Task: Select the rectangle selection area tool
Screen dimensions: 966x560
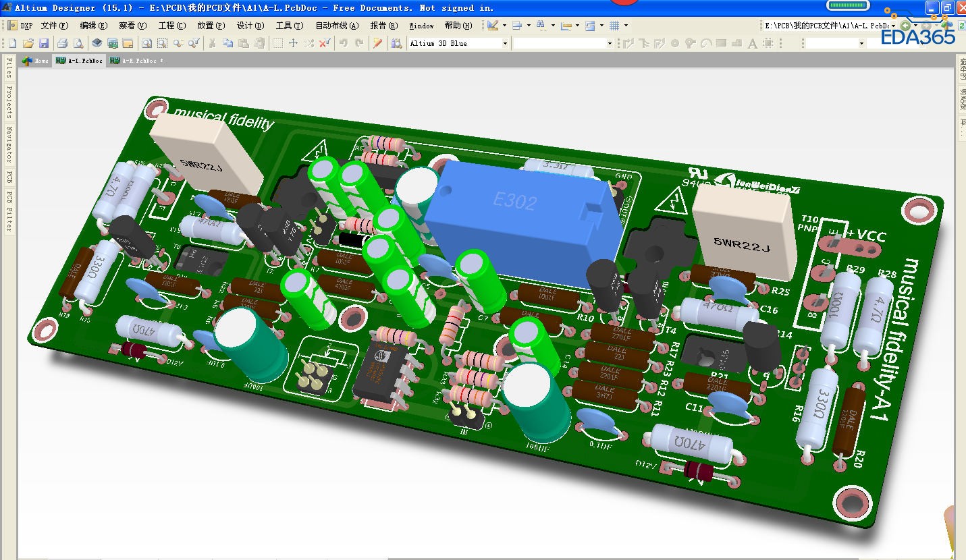Action: [277, 43]
